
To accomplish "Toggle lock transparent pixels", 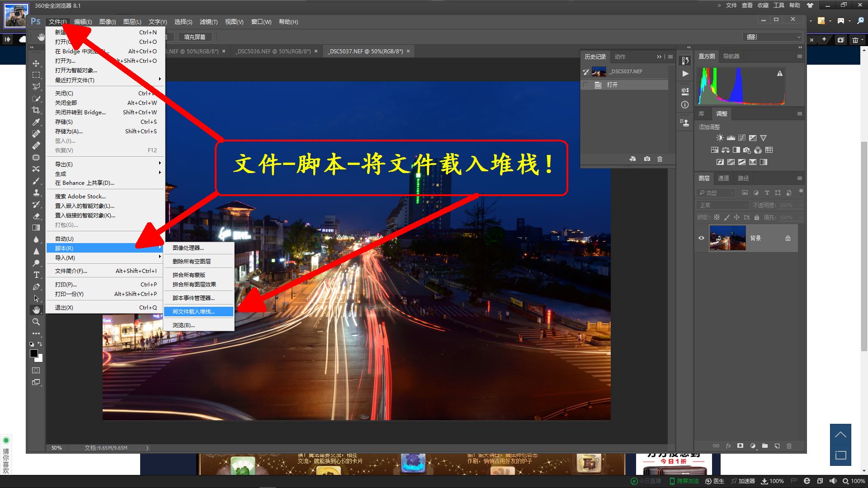I will (717, 217).
